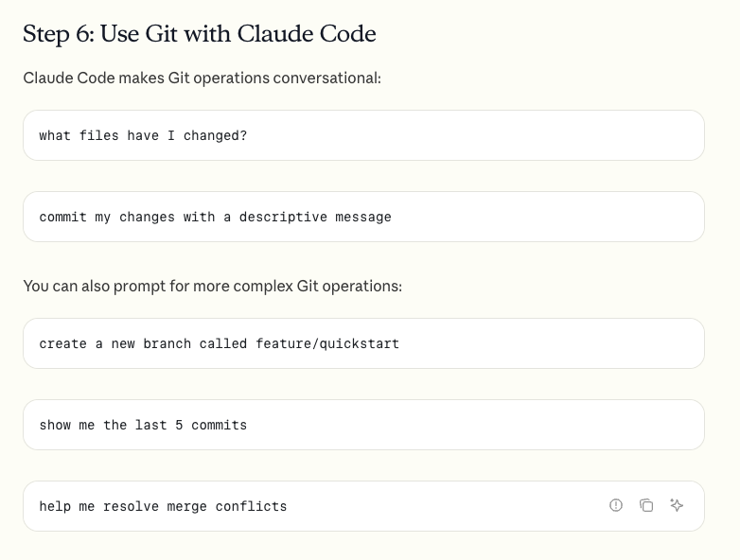
Task: Click the 'help me resolve merge conflicts' text
Action: [x=163, y=506]
